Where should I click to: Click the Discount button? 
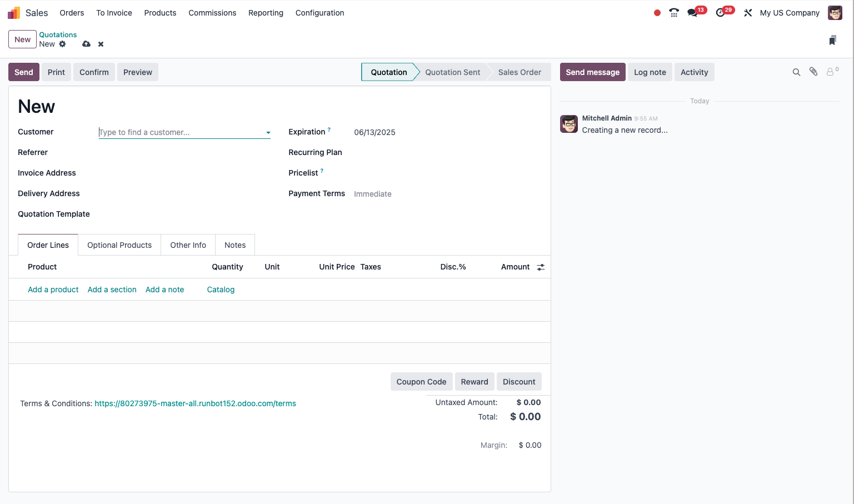(519, 382)
